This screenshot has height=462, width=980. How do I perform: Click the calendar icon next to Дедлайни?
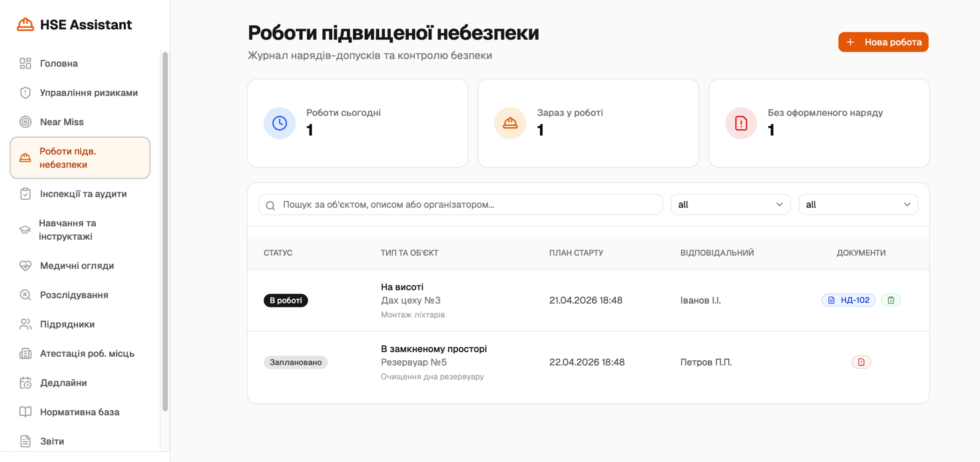point(26,382)
